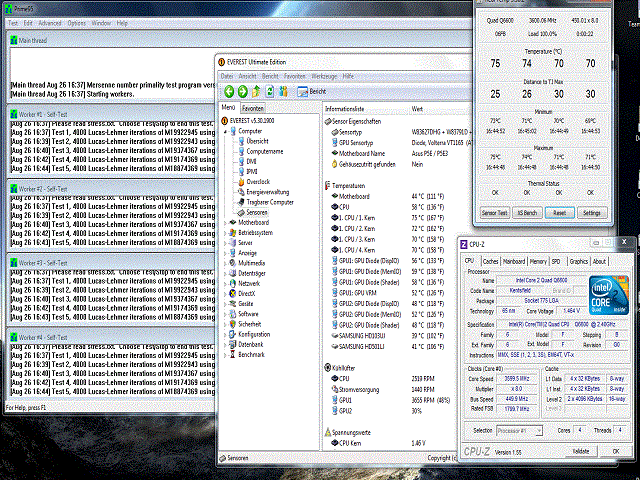Click the EVEREST v5.30.1900 root tree item

click(251, 121)
